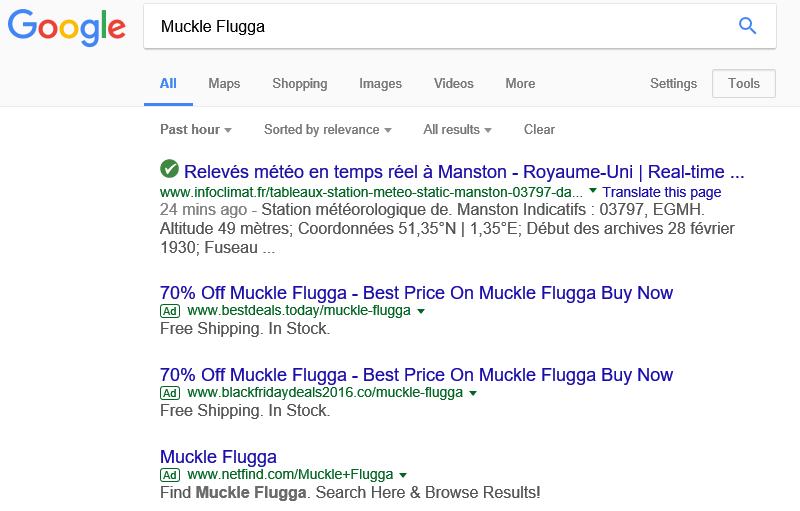Screen dimensions: 800x511
Task: Click the www.bestdeals.today/muckle-flugga URL
Action: click(299, 311)
